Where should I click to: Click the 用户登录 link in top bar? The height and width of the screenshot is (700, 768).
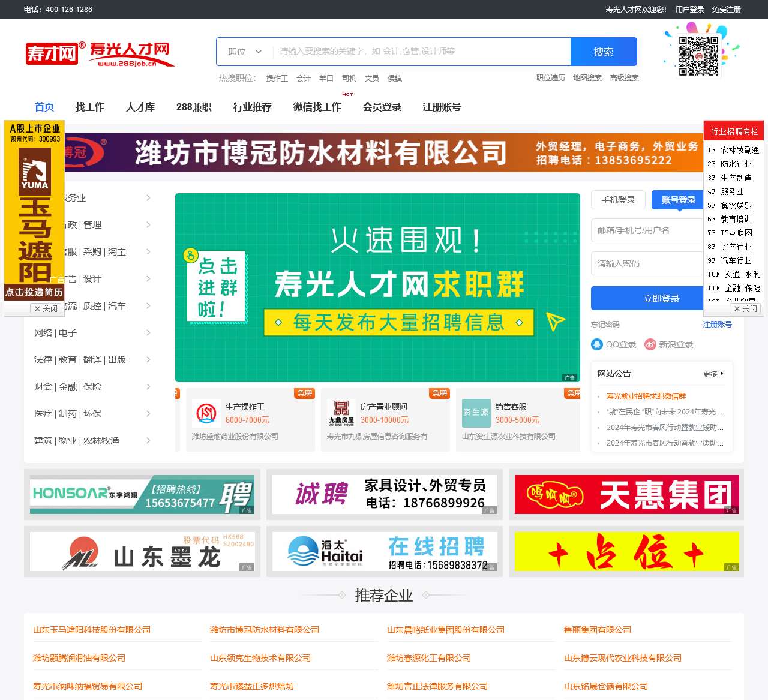pos(690,10)
